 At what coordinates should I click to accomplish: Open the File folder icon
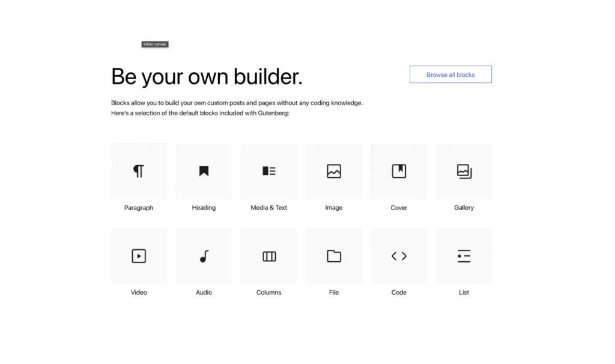click(x=334, y=256)
